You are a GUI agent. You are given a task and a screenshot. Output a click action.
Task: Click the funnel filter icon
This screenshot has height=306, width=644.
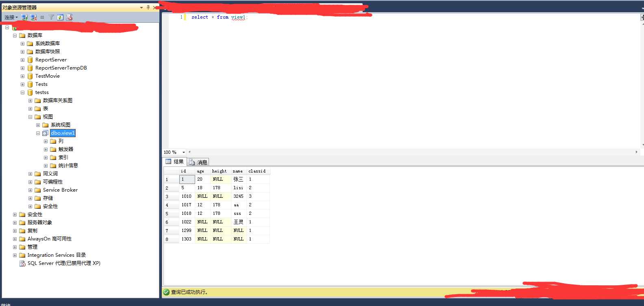pos(51,17)
